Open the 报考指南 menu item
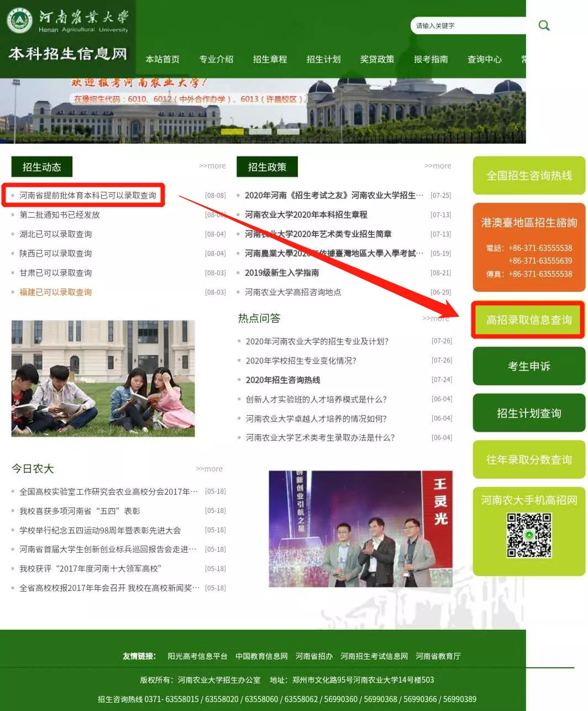 431,59
